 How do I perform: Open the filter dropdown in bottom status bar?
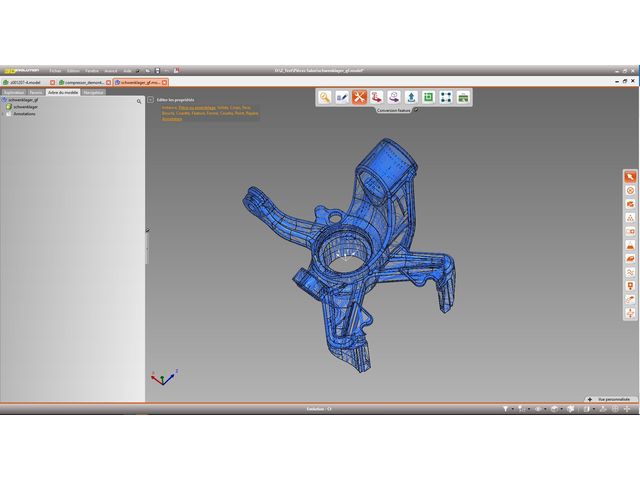click(507, 409)
